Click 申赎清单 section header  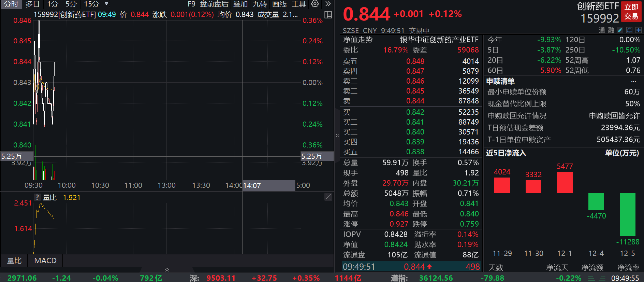(500, 81)
